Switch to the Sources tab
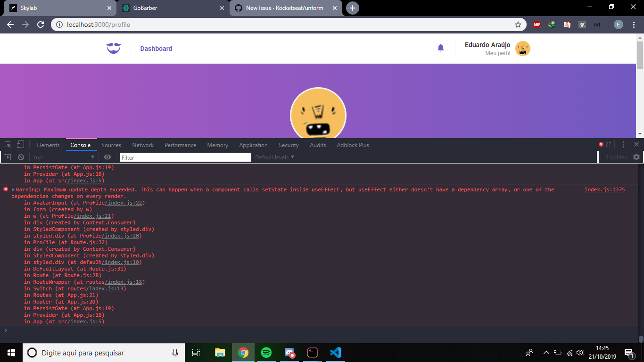 tap(111, 145)
